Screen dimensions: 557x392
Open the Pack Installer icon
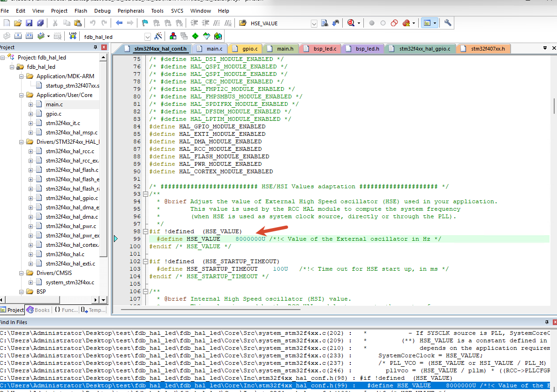tap(218, 36)
